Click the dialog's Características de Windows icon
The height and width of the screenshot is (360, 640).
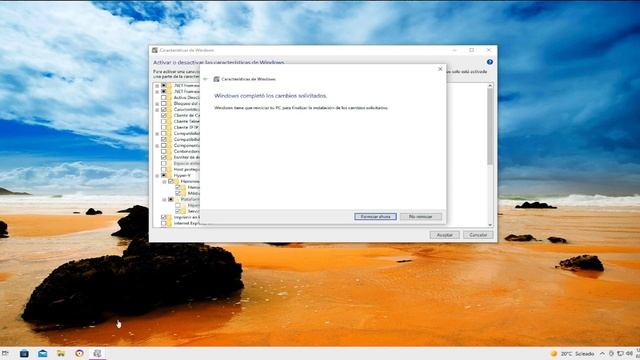216,79
